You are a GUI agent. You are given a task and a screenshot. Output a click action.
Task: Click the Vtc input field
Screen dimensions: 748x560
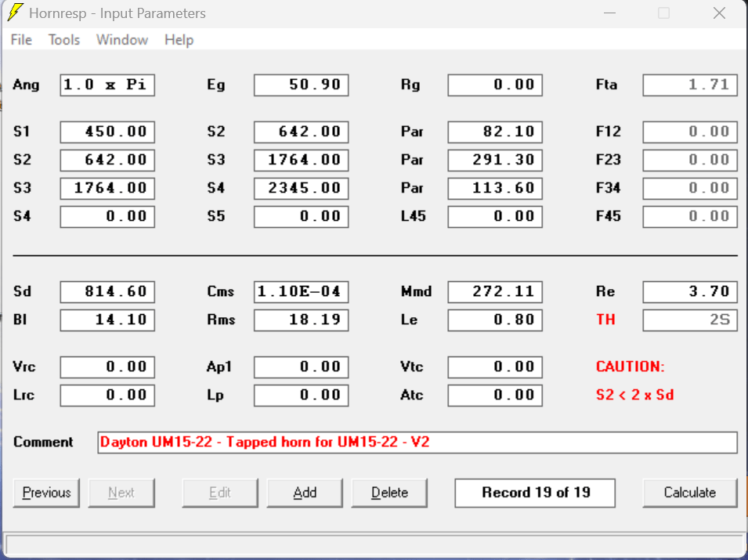tap(495, 367)
